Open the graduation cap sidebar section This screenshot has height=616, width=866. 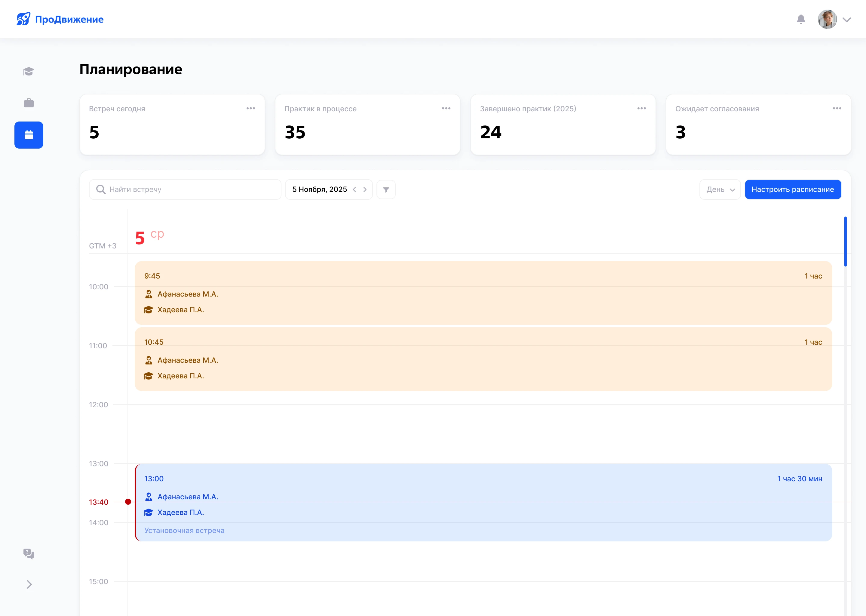click(29, 71)
